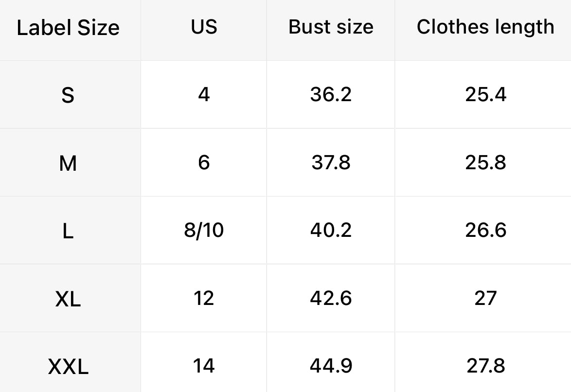The width and height of the screenshot is (571, 392).
Task: Click the Bust size column header
Action: 331,27
